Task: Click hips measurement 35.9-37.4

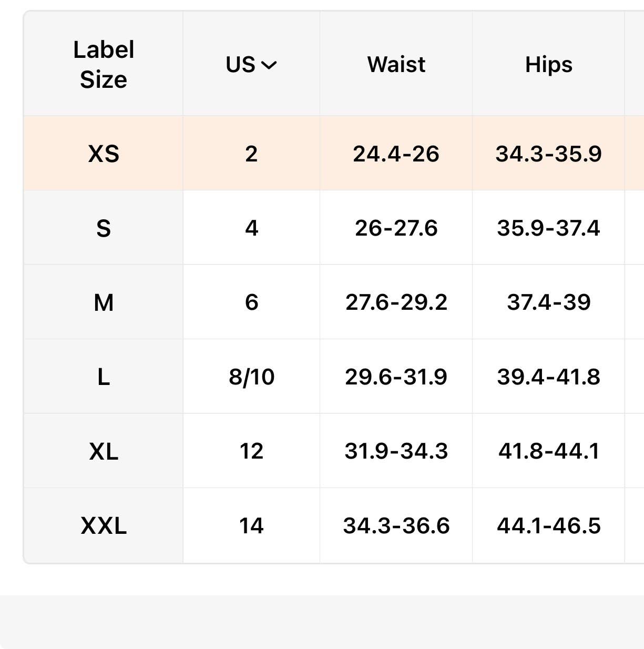Action: (x=548, y=228)
